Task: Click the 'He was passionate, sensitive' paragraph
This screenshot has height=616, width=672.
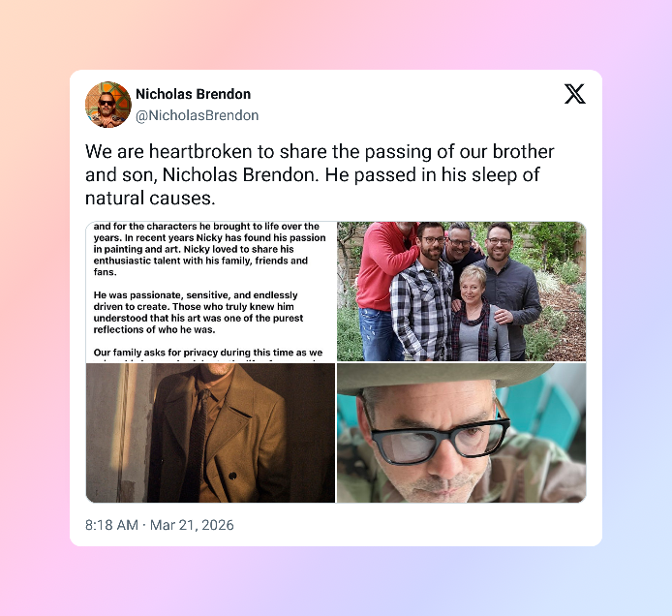Action: coord(199,313)
